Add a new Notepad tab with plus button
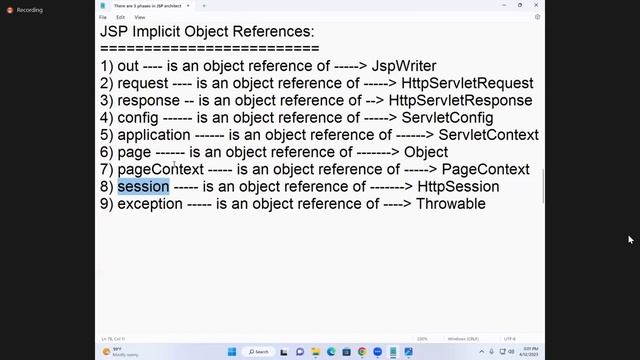The image size is (640, 360). tap(204, 6)
